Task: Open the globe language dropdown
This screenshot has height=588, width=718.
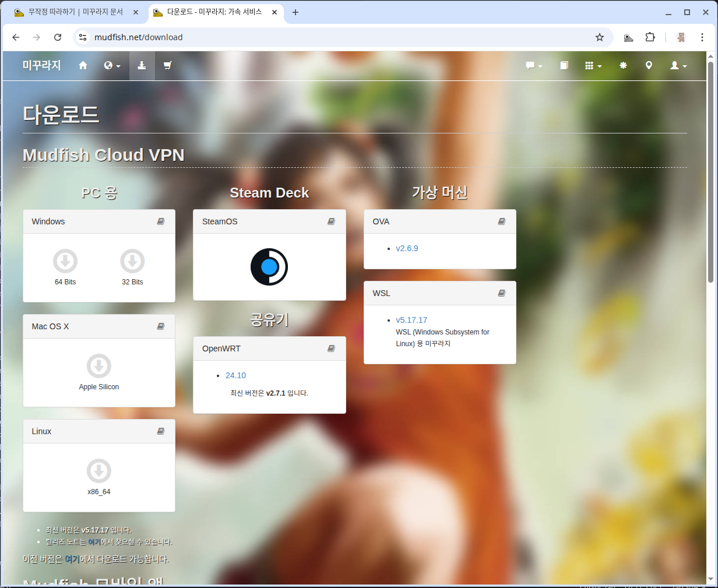Action: click(112, 65)
